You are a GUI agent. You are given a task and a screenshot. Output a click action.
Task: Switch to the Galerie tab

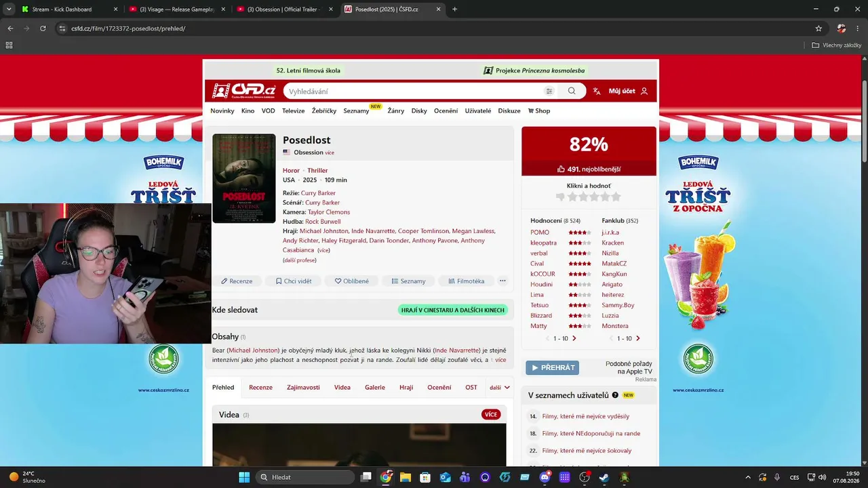pyautogui.click(x=375, y=388)
